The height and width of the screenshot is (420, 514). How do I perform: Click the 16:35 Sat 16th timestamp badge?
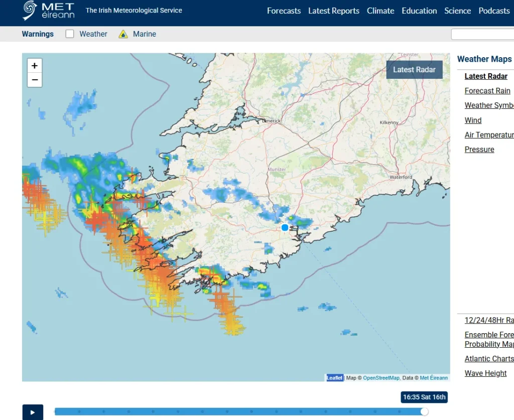[424, 397]
